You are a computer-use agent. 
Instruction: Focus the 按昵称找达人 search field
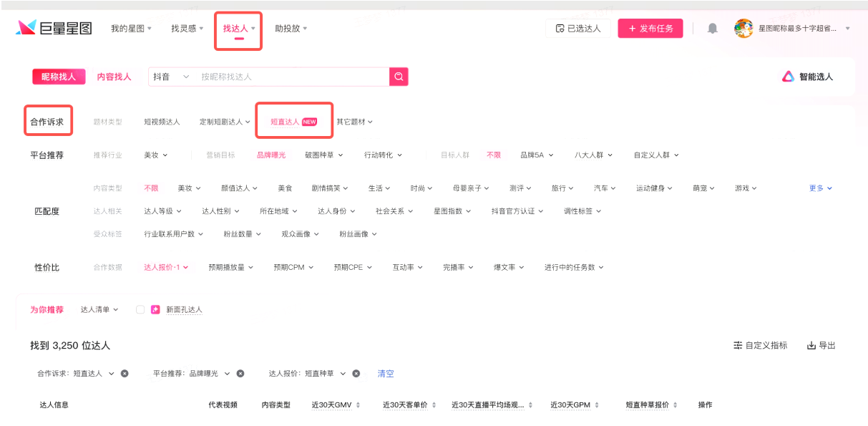pyautogui.click(x=290, y=77)
